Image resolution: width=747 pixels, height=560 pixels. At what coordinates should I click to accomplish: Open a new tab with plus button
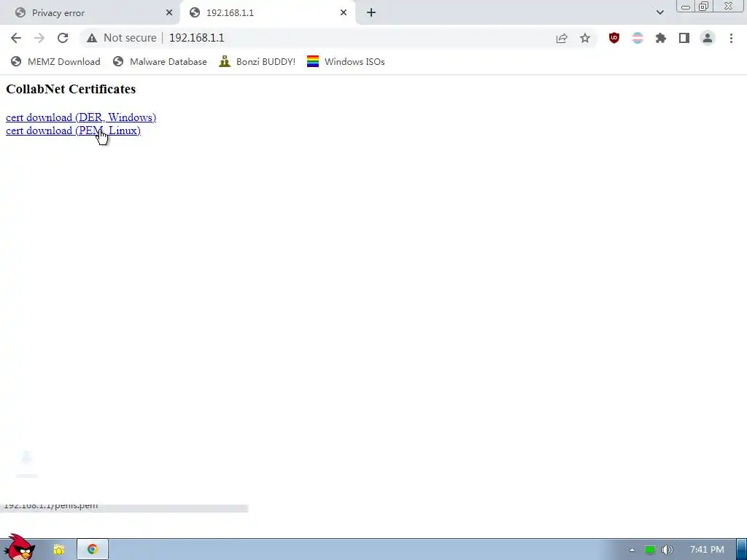click(371, 13)
